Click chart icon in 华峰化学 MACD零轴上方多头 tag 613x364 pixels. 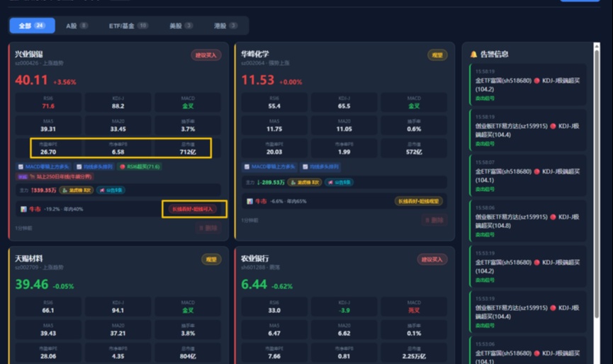247,166
